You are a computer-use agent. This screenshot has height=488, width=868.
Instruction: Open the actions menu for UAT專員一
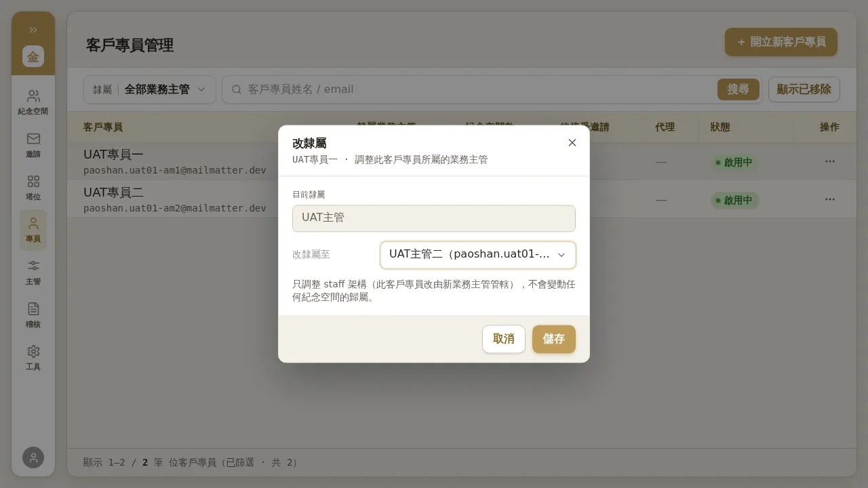pos(830,161)
